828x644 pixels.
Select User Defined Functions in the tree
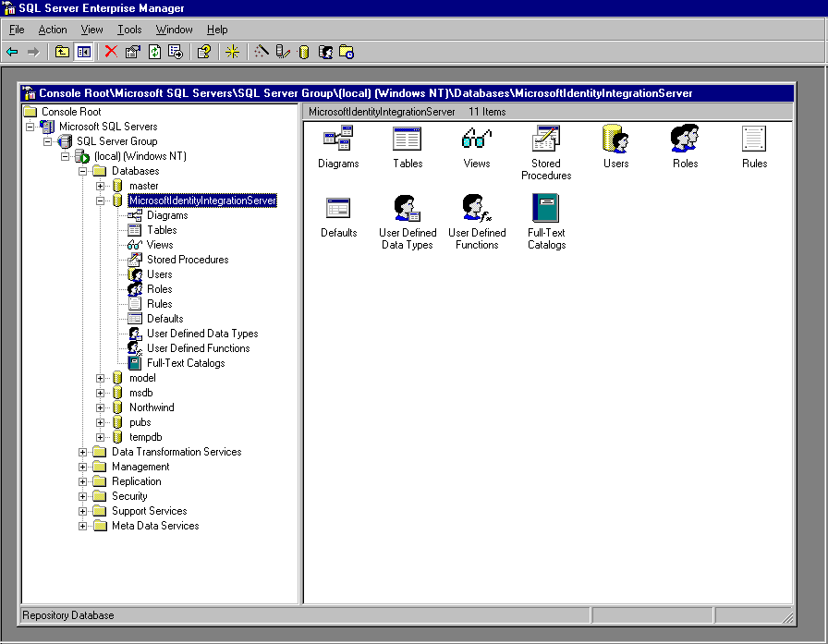(x=198, y=348)
